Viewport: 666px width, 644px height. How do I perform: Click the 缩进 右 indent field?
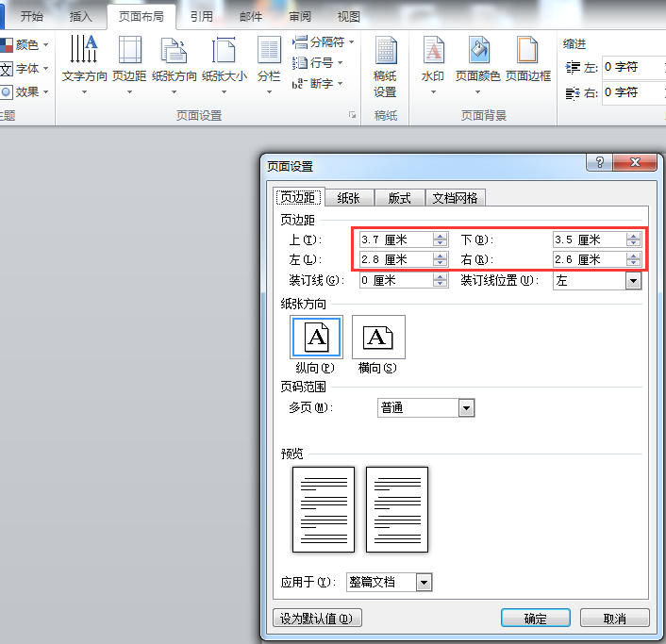[634, 92]
